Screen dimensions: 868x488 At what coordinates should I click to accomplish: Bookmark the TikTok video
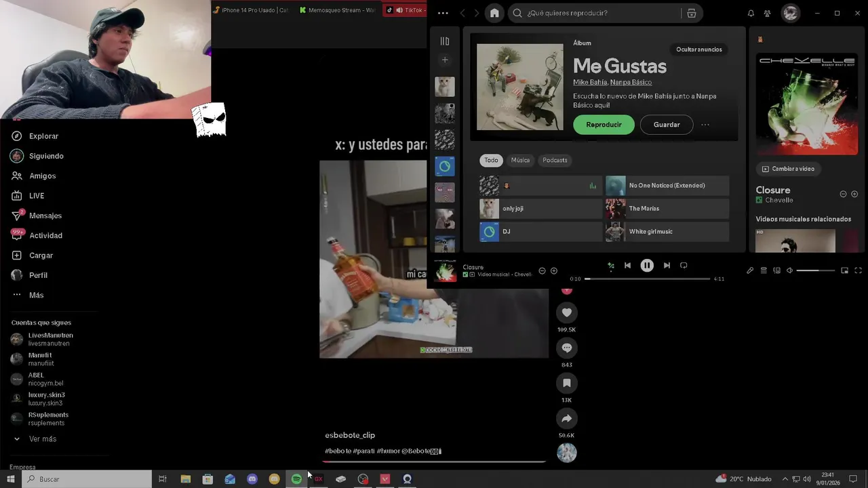[567, 383]
